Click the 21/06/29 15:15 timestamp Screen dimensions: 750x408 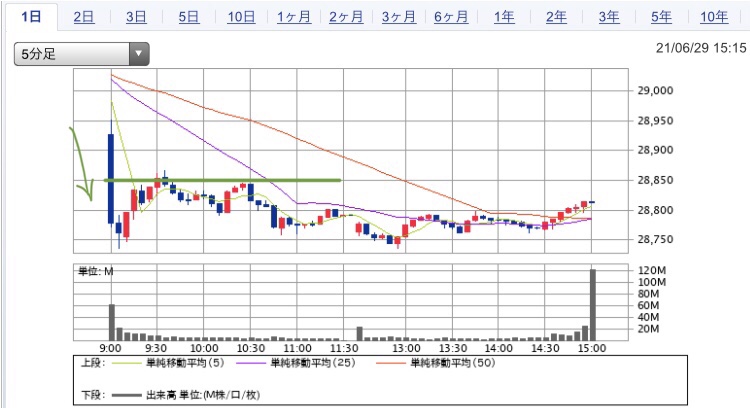701,48
